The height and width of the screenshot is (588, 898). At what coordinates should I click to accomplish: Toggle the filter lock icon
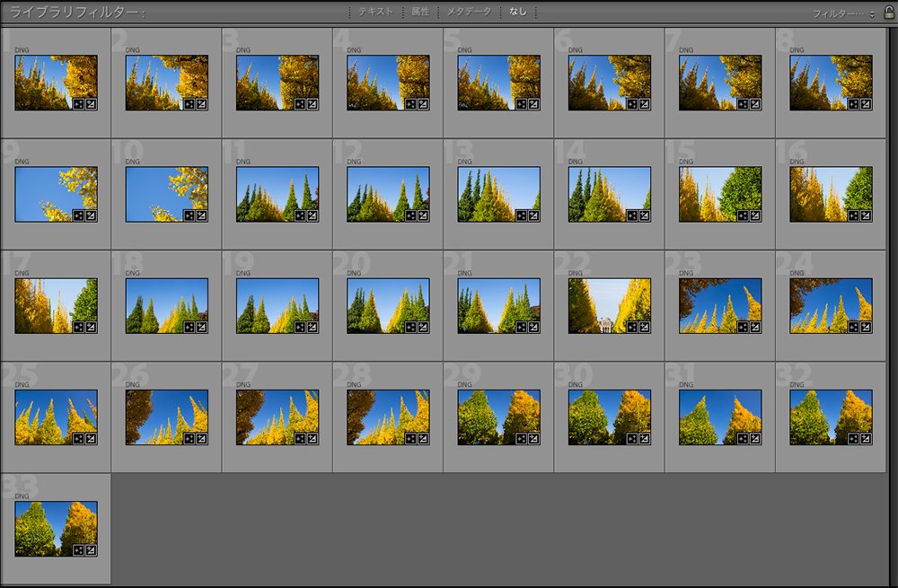(887, 13)
